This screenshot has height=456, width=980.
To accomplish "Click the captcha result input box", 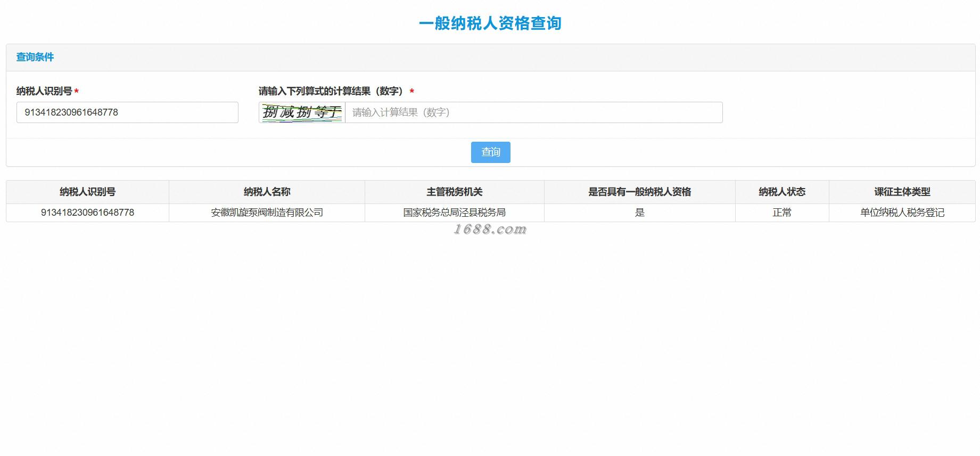I will pyautogui.click(x=533, y=112).
